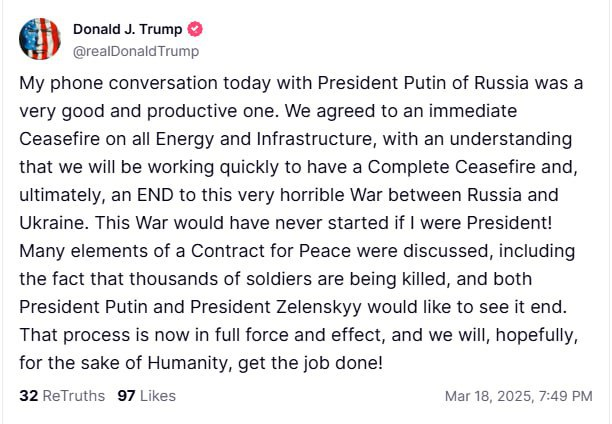612x424 pixels.
Task: View the 32 ReTruths list
Action: pos(62,396)
